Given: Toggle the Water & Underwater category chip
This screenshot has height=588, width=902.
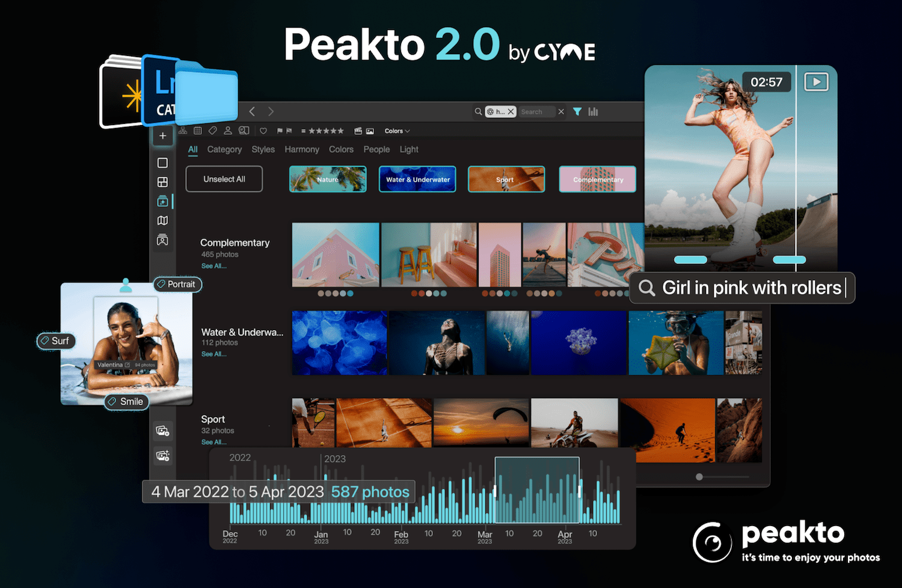Looking at the screenshot, I should click(418, 179).
